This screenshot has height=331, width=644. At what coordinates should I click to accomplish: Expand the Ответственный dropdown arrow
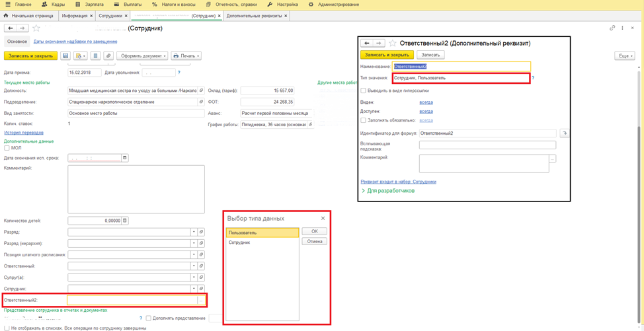coord(194,266)
